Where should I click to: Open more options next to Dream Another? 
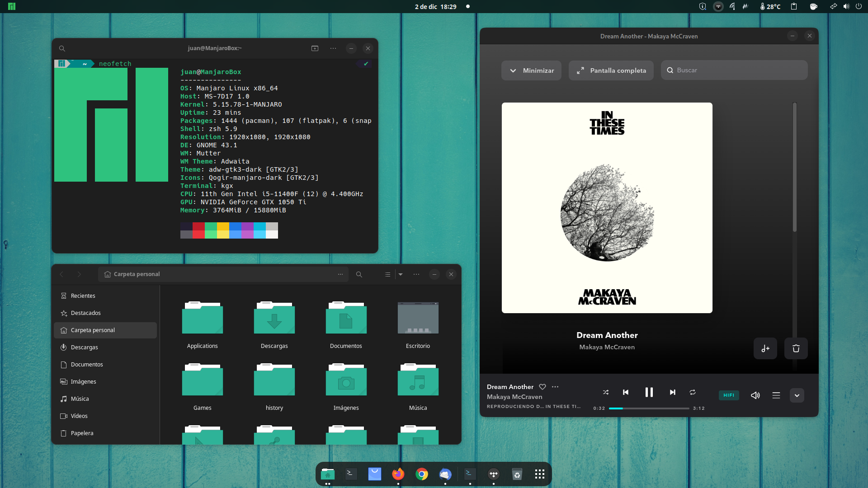555,387
